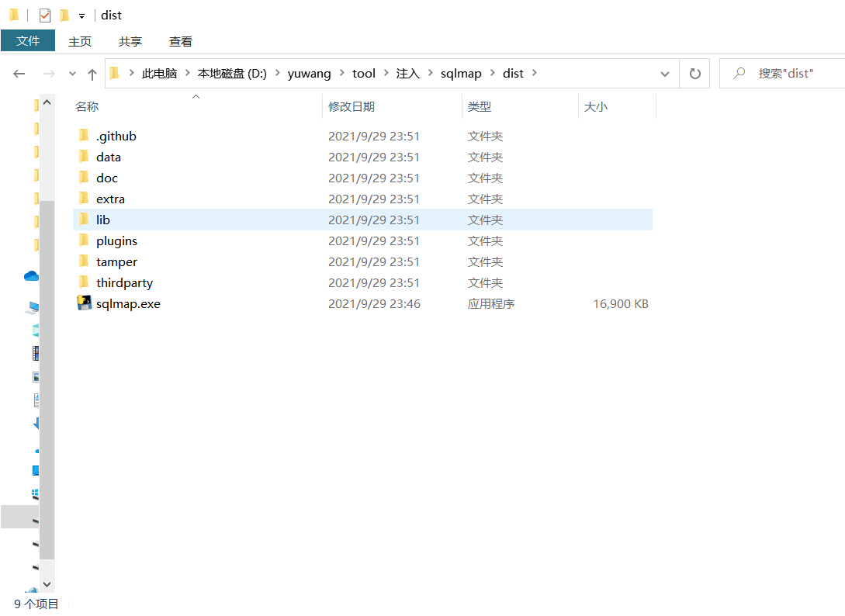Click the 文件夹 type in the tamper row
Screen dimensions: 845x616
coord(485,262)
